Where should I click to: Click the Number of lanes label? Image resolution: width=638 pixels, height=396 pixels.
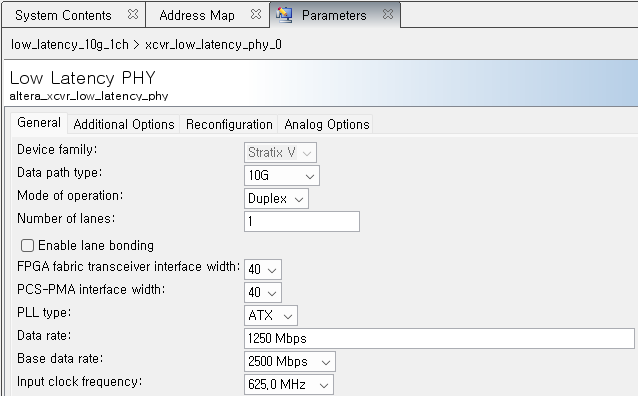(x=66, y=219)
